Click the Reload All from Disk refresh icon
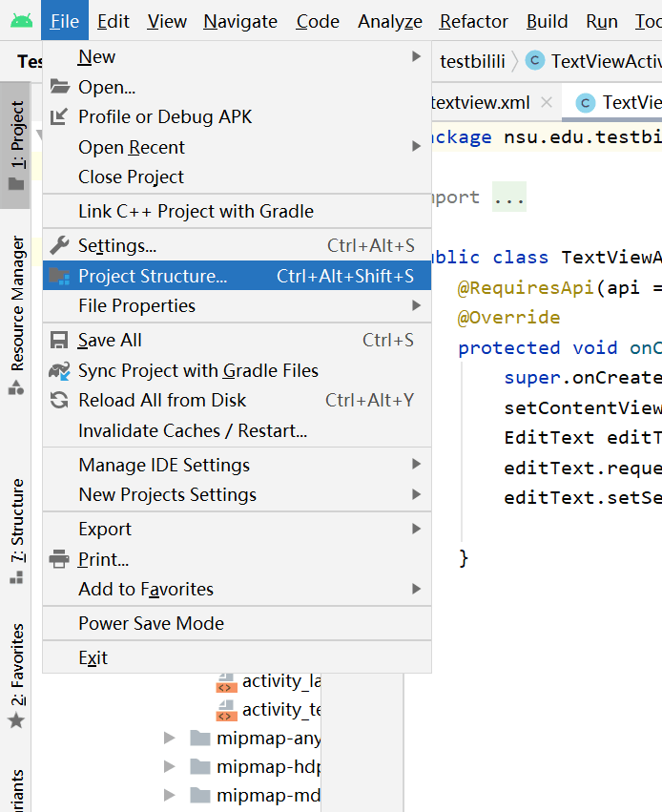 (59, 400)
